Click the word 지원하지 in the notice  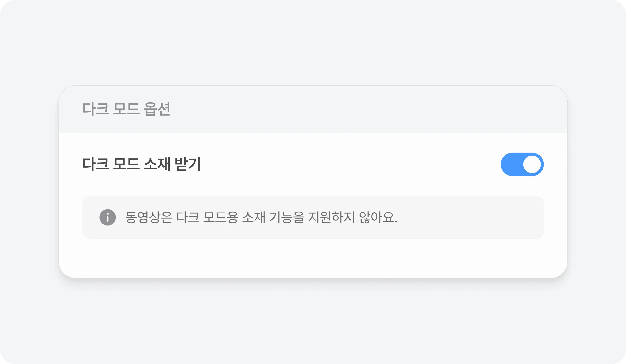pyautogui.click(x=331, y=217)
